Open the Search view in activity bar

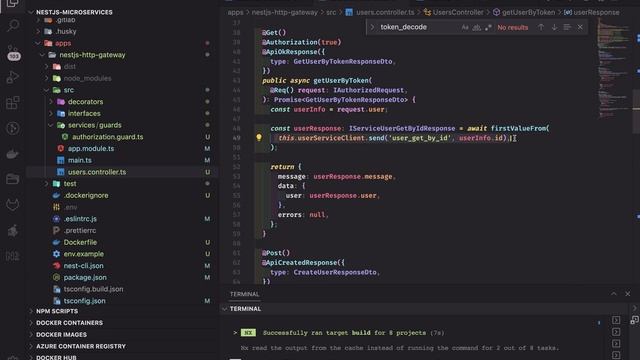point(13,26)
